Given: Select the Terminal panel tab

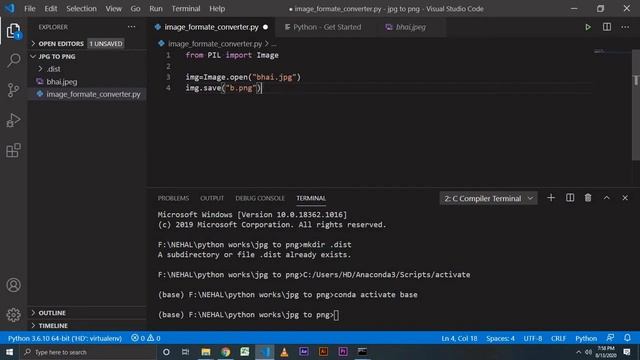Looking at the screenshot, I should 311,198.
